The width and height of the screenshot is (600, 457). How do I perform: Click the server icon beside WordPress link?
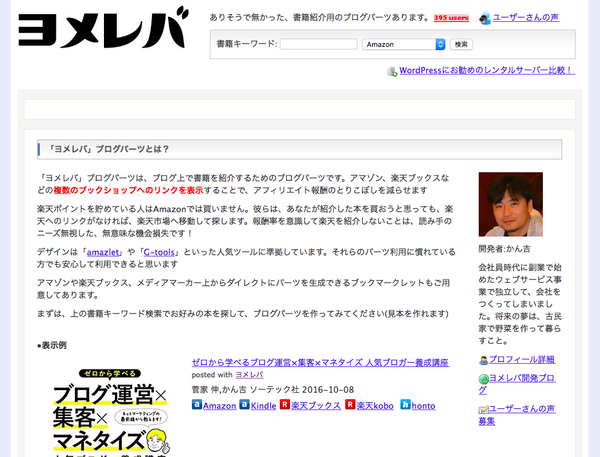(x=392, y=71)
